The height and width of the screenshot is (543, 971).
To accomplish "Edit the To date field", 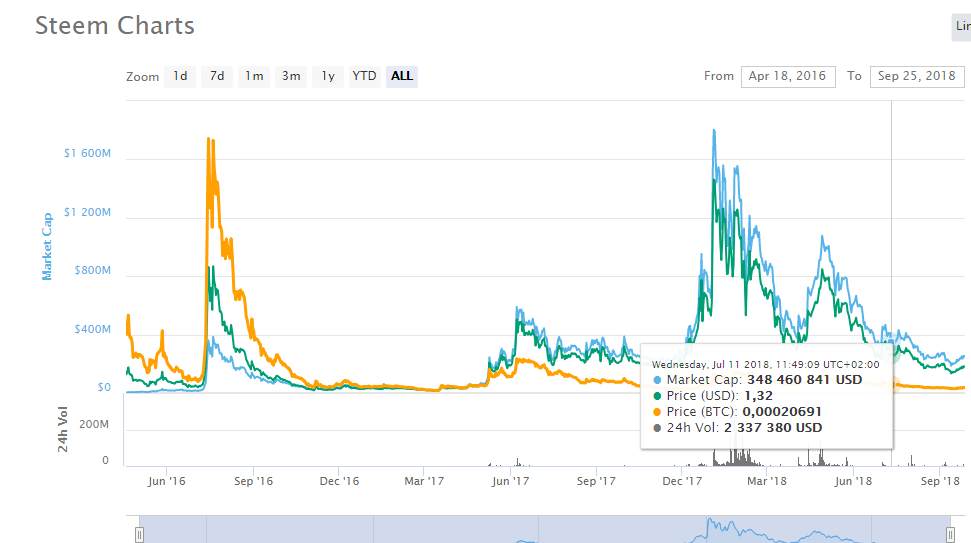I will tap(917, 76).
